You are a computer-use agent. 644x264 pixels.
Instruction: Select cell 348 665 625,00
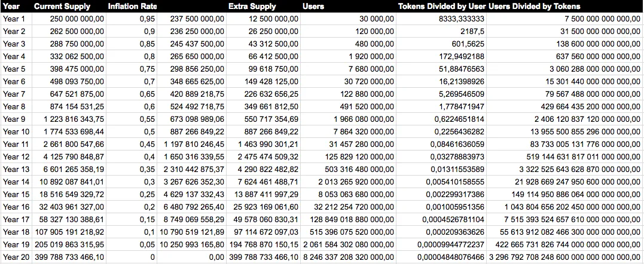[x=191, y=82]
